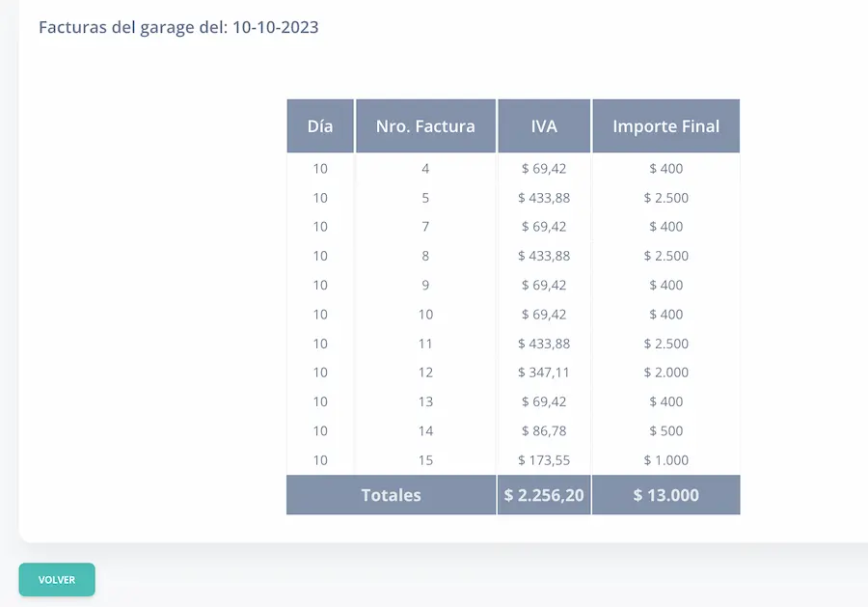The image size is (868, 607).
Task: Click the heading Facturas del garage del: 10-10-2023
Action: pos(178,27)
